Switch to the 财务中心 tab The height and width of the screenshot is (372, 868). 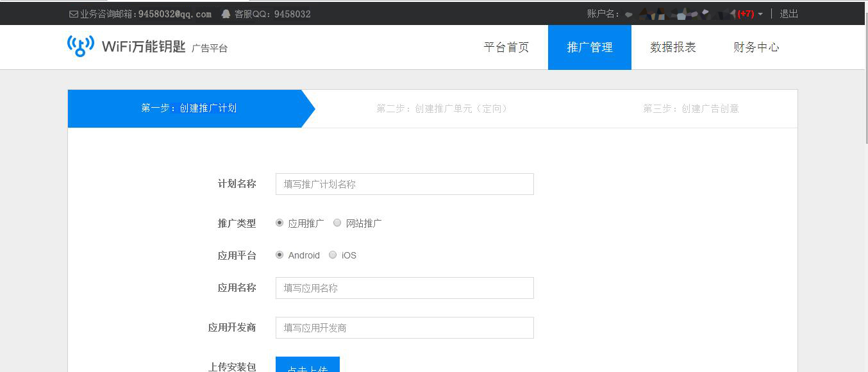pyautogui.click(x=756, y=47)
